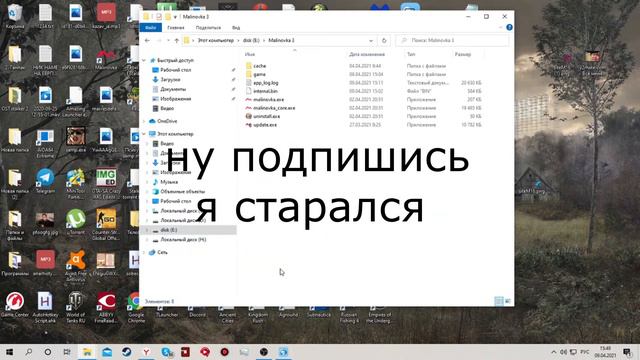
Task: Go to 'Этот компьютер' in address breadcrumb
Action: (216, 40)
